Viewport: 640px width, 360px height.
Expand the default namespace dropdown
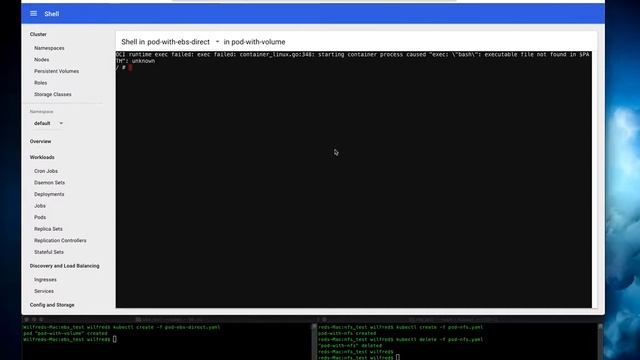(48, 123)
